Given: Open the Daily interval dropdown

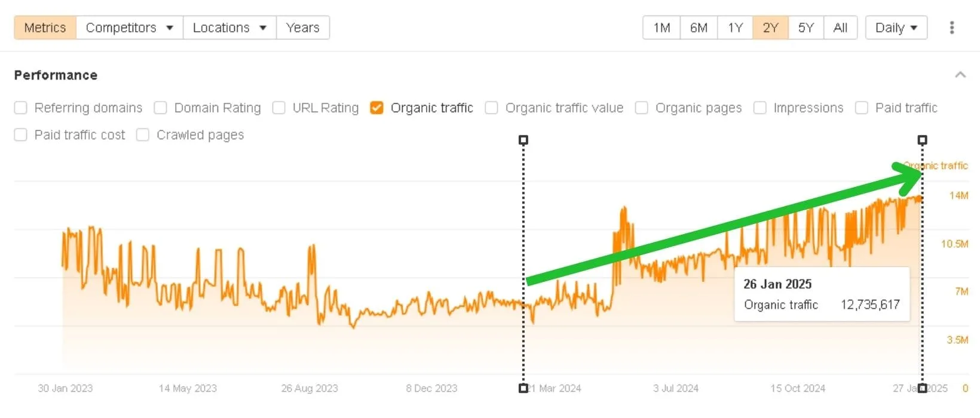Looking at the screenshot, I should tap(896, 27).
